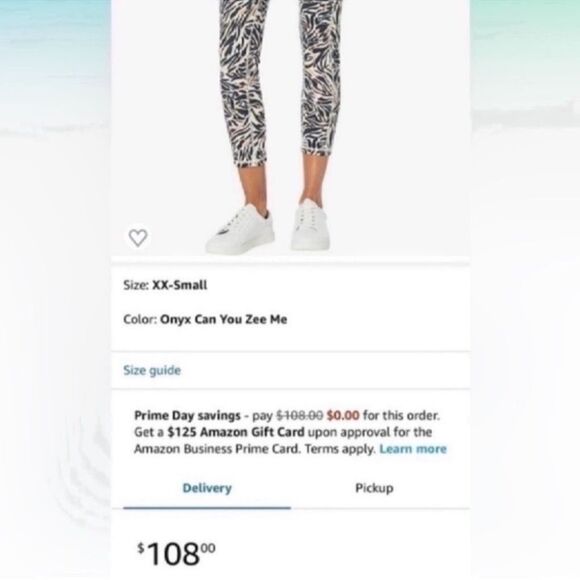Tap the right white sneaker in photo
The image size is (580, 580).
click(x=310, y=225)
